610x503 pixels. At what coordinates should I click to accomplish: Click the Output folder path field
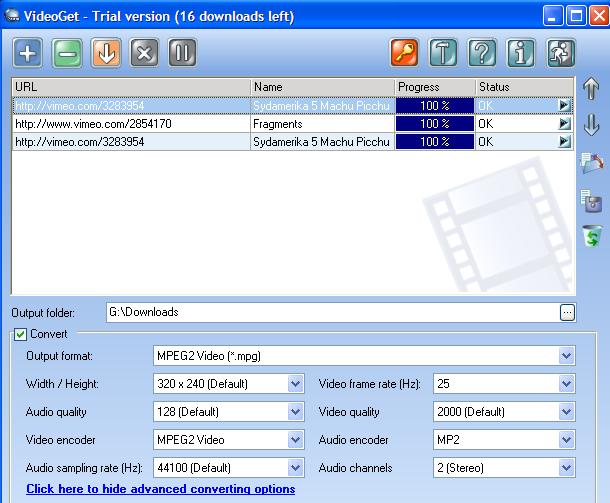(333, 313)
